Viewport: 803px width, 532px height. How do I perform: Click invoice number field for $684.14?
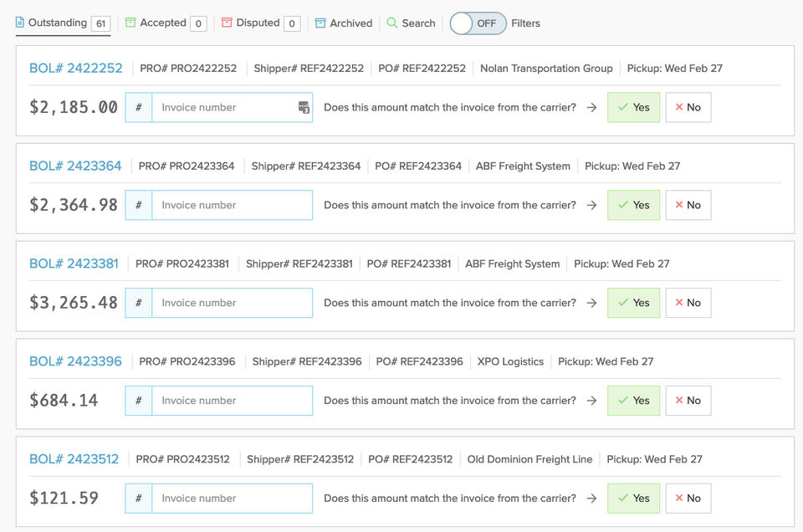[232, 401]
